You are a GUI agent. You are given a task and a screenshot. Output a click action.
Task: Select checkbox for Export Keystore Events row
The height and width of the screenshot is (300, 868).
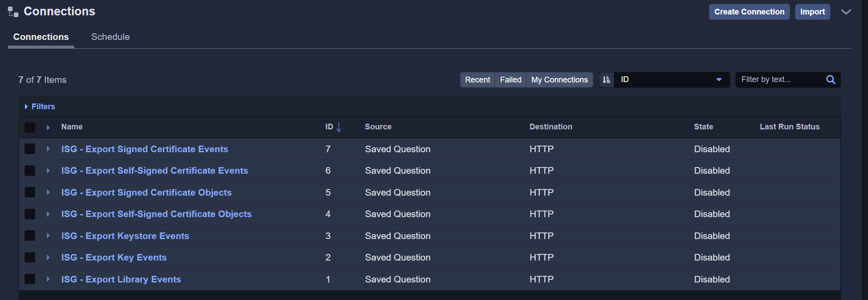[30, 236]
